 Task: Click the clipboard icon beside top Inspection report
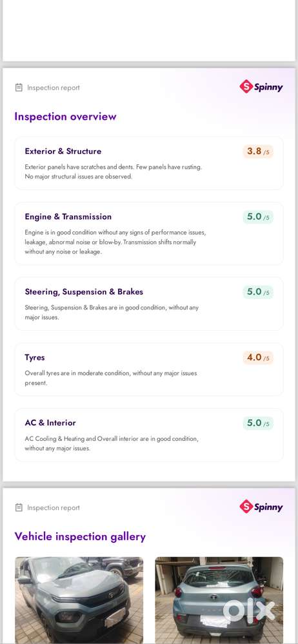pyautogui.click(x=19, y=88)
